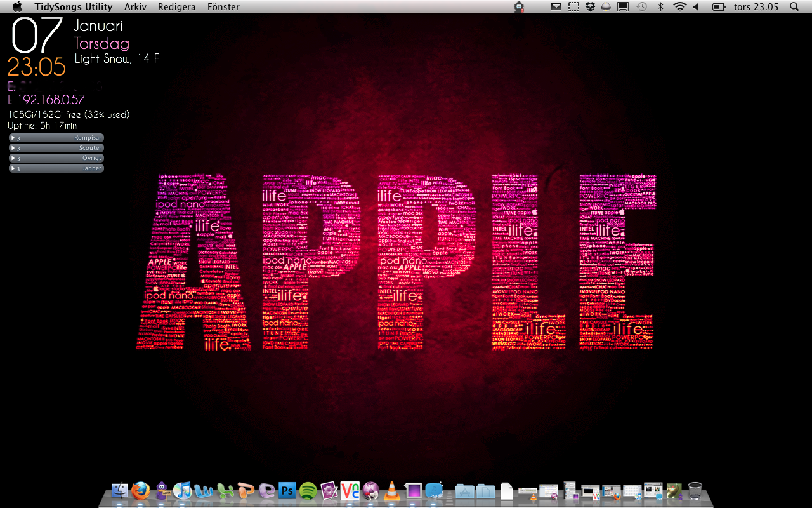Open Spotify from the Dock
The image size is (812, 508).
[x=308, y=490]
